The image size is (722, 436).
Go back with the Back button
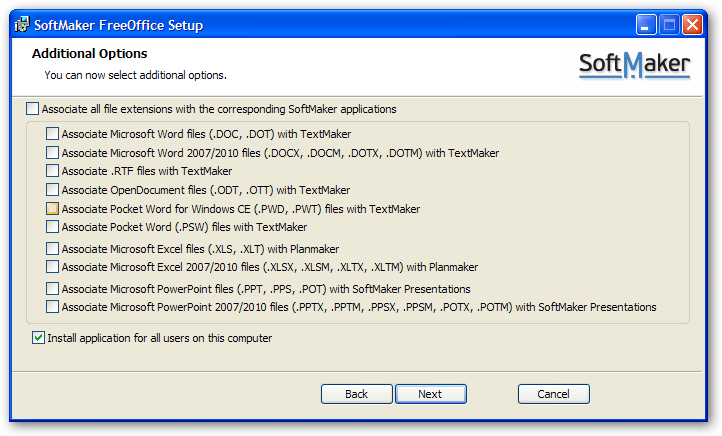356,394
